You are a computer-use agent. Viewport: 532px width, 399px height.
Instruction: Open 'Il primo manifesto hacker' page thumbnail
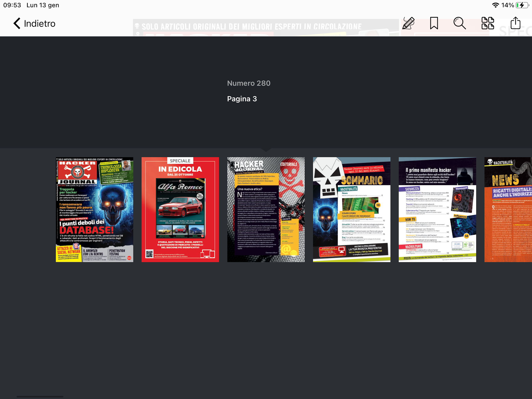[x=437, y=210]
